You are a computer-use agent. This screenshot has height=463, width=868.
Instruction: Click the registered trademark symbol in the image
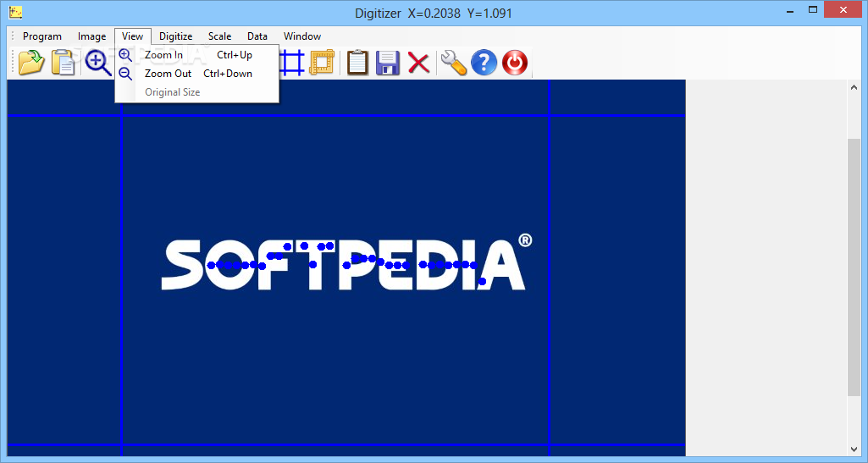[525, 240]
